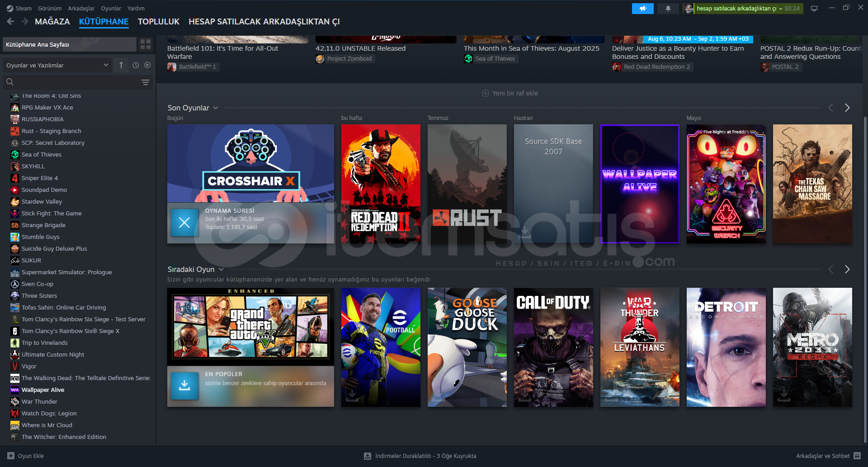Open the Arkadaşlar menu
The width and height of the screenshot is (868, 467).
pyautogui.click(x=81, y=8)
